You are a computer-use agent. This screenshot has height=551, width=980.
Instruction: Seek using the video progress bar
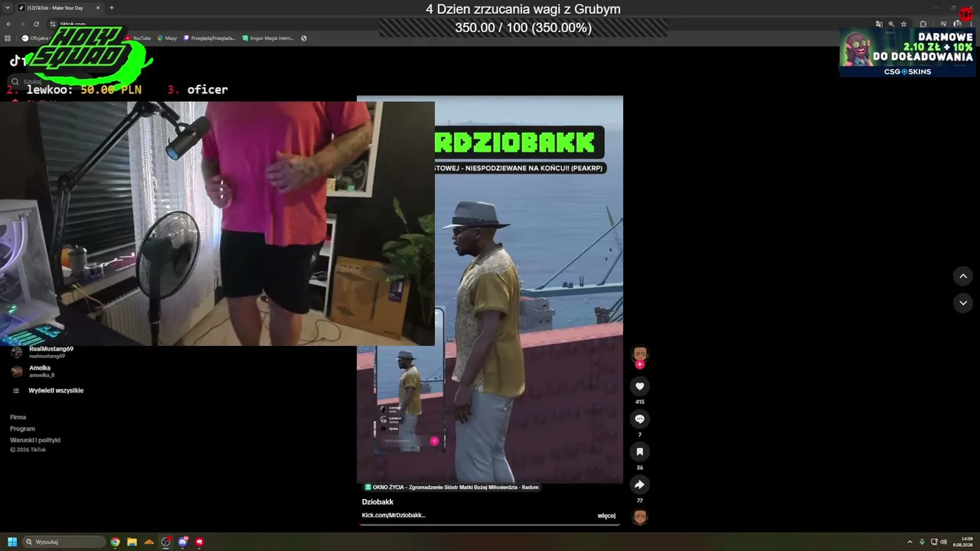coord(490,525)
